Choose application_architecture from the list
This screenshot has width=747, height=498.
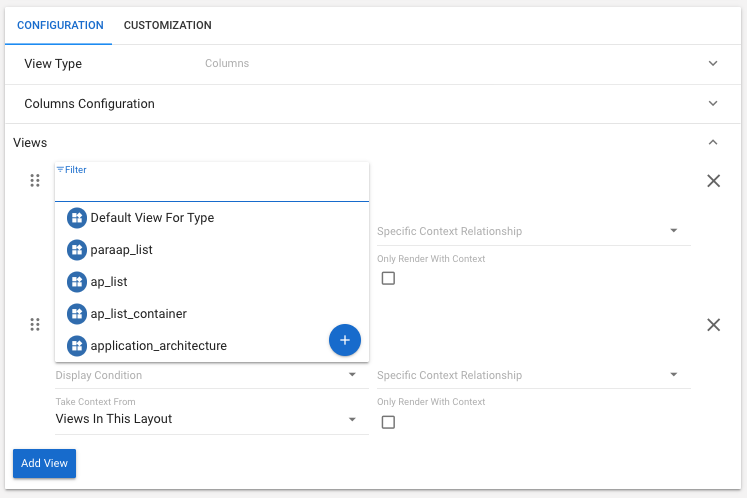(158, 346)
